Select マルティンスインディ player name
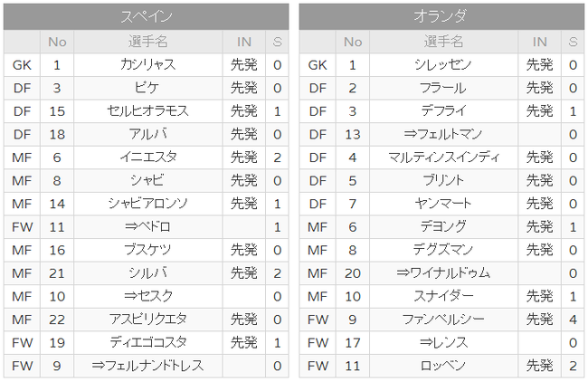The image size is (588, 382). [x=443, y=158]
